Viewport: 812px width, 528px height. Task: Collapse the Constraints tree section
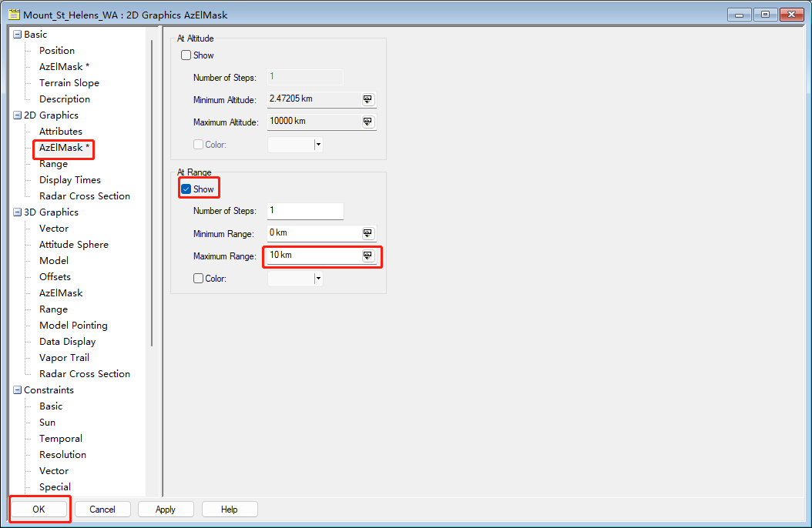18,390
